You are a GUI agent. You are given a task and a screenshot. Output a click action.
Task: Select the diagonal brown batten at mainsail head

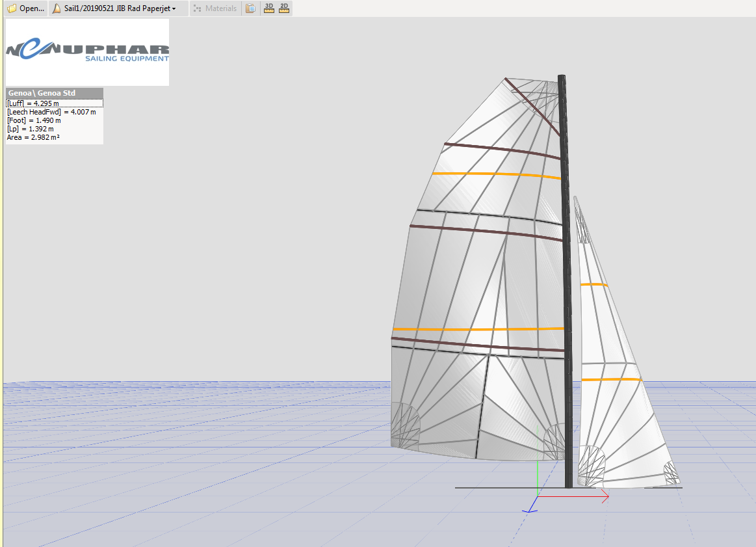[533, 107]
